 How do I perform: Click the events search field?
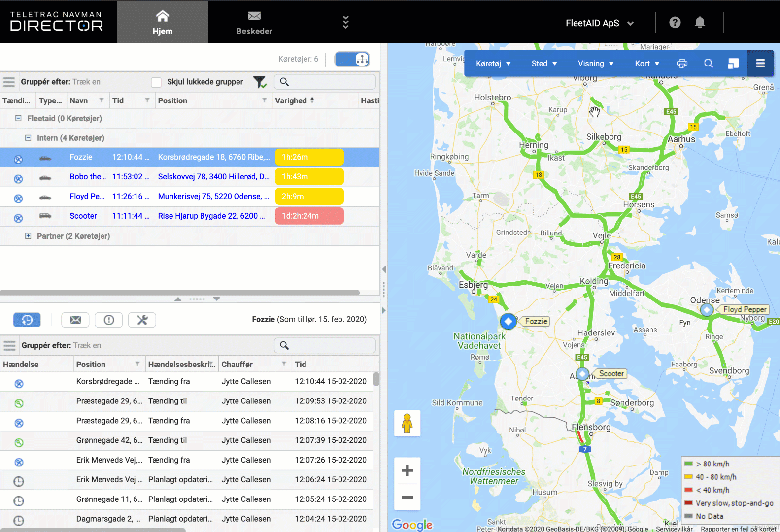[325, 345]
